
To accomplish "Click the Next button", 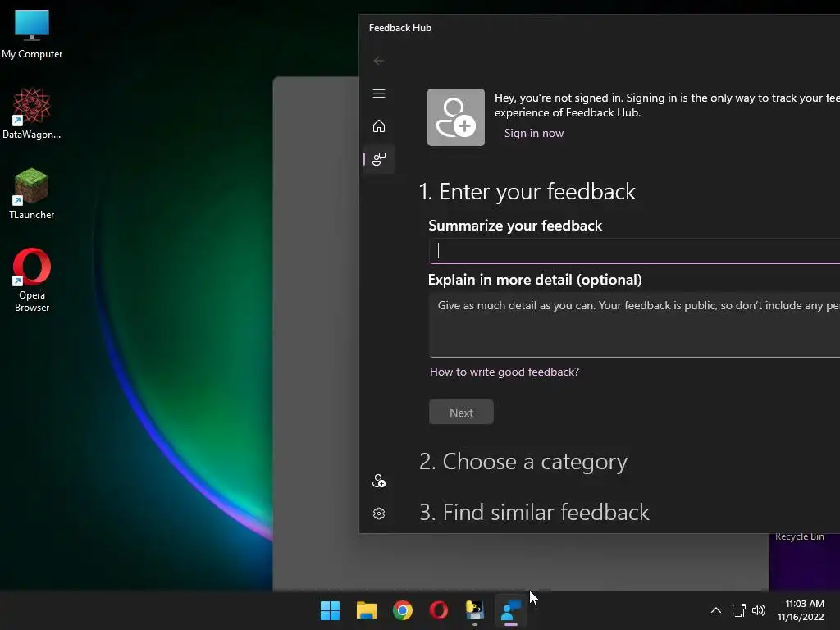I will pyautogui.click(x=461, y=413).
